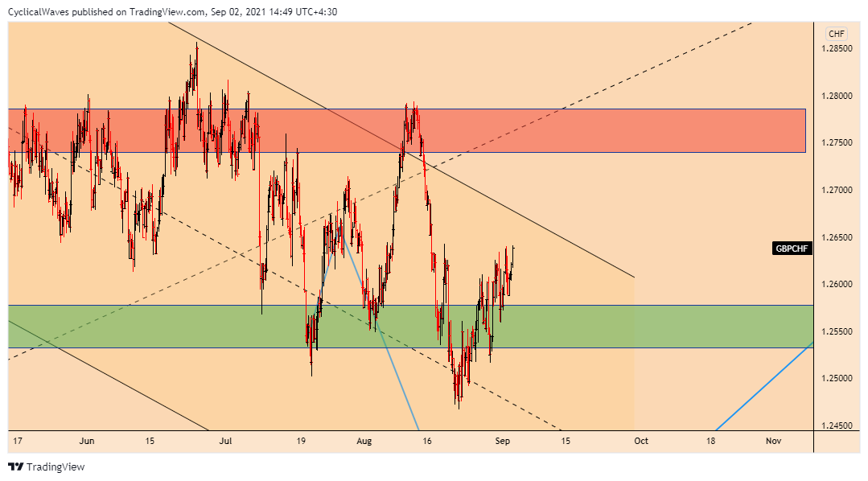
Task: Select the 1.27000 price label
Action: coord(837,190)
